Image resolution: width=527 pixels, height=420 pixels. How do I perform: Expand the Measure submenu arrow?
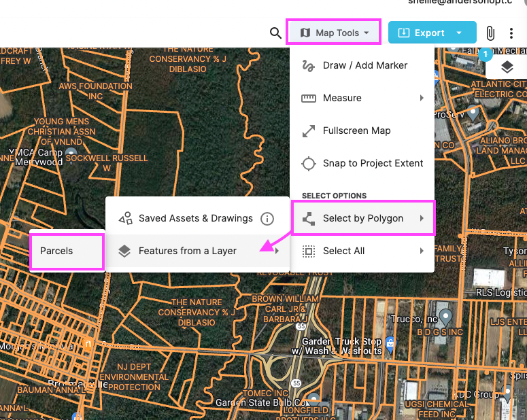pos(422,98)
